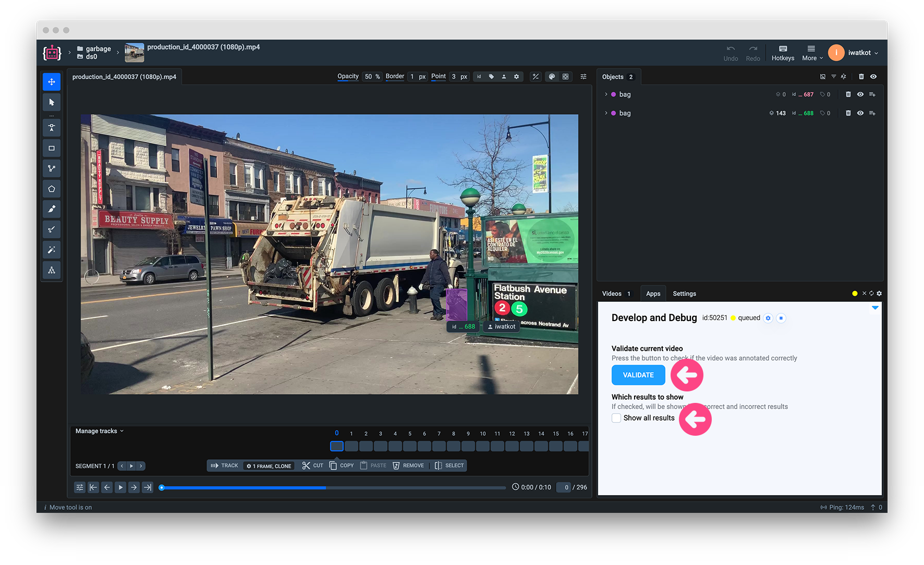Expand the first bag object entry

pos(606,94)
